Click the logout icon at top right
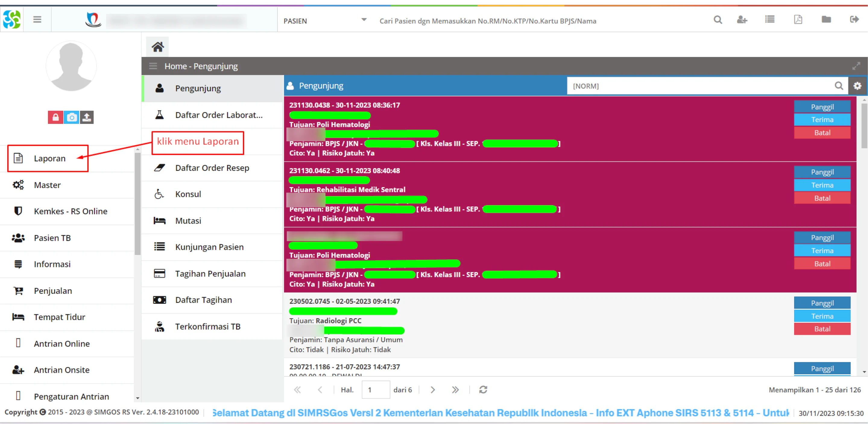868x424 pixels. pyautogui.click(x=854, y=20)
